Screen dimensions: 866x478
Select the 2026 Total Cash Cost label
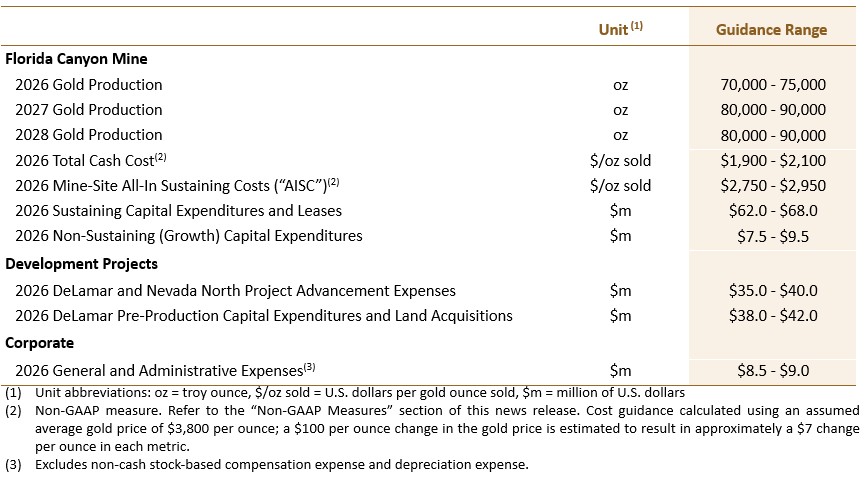pyautogui.click(x=92, y=160)
